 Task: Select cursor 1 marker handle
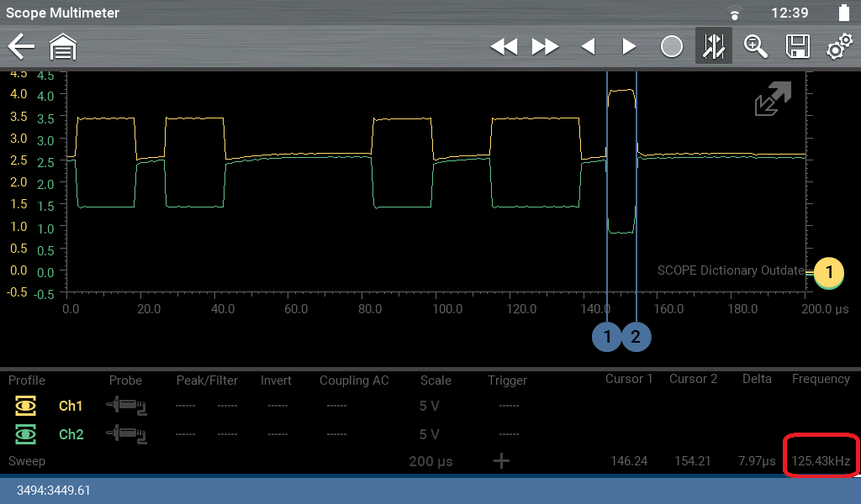point(606,337)
